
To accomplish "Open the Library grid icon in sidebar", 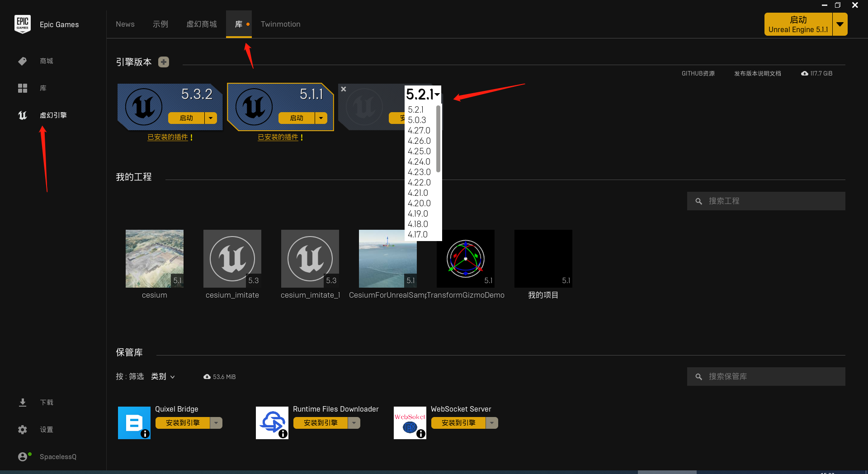I will click(23, 88).
